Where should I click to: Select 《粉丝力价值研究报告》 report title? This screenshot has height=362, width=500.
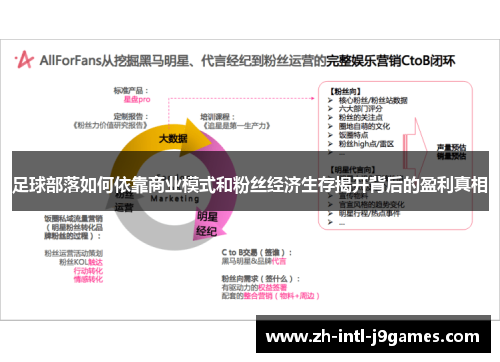pyautogui.click(x=110, y=125)
